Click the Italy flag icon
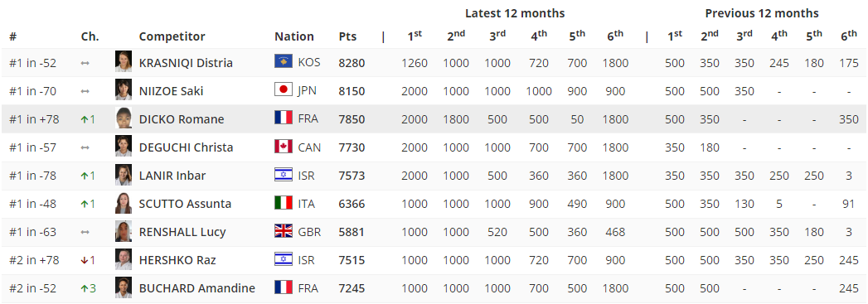 pos(284,202)
